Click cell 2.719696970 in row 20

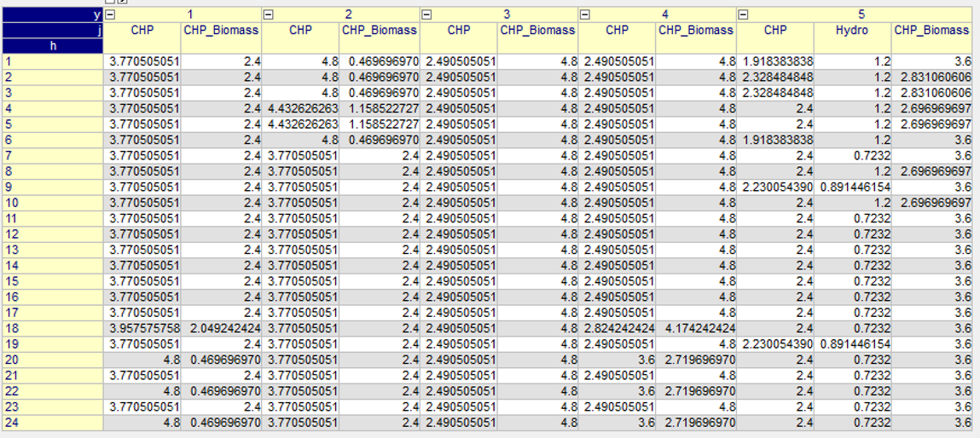[x=696, y=360]
